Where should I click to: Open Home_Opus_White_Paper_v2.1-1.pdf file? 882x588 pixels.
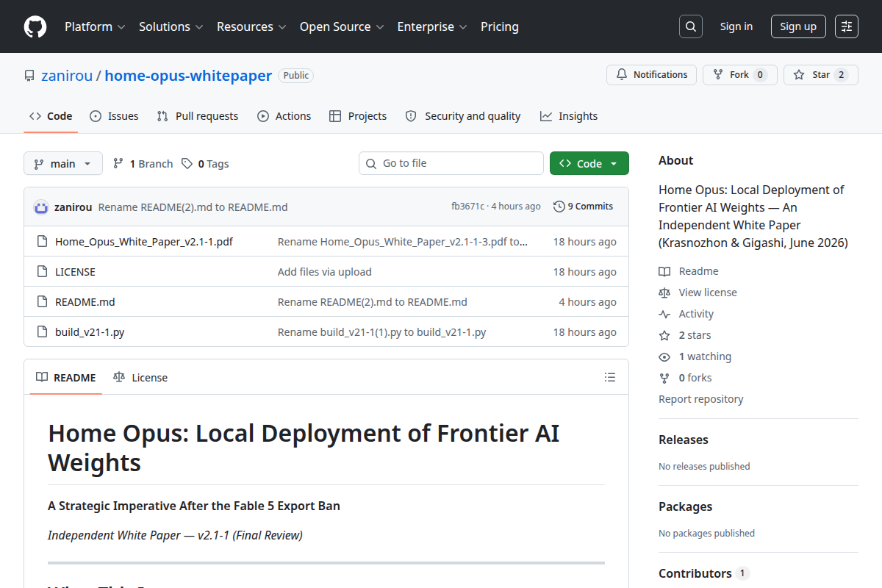(x=144, y=242)
